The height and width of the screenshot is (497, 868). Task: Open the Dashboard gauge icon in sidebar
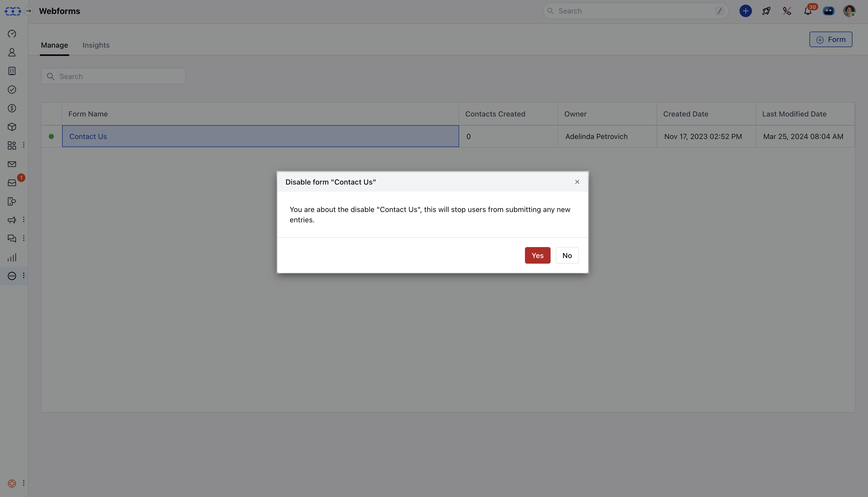tap(12, 34)
